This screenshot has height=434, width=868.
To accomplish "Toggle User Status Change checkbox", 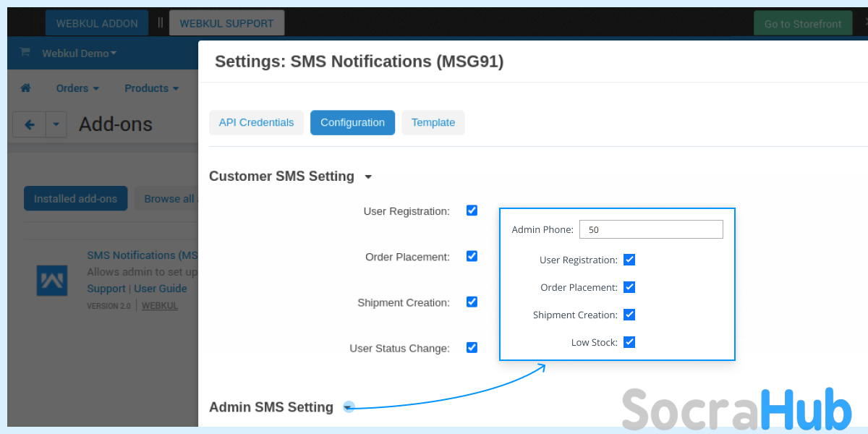I will [x=472, y=347].
